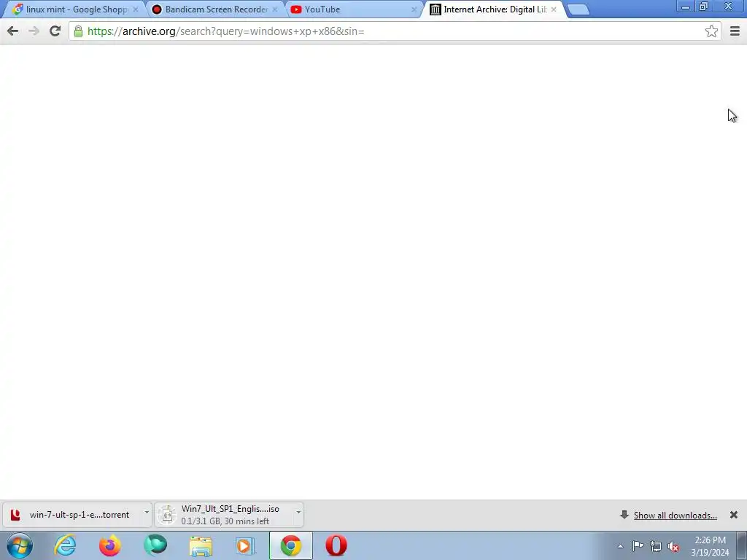747x560 pixels.
Task: Launch Internet Explorer from taskbar
Action: pos(65,545)
